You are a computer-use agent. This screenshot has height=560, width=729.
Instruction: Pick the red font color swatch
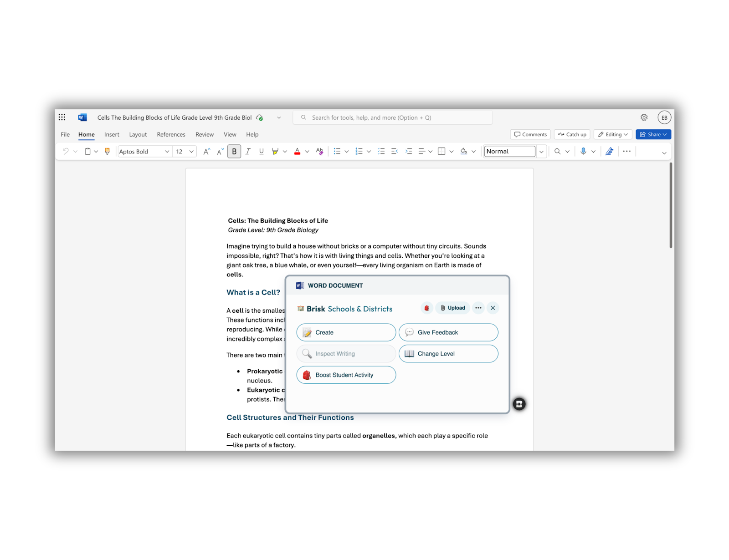(297, 152)
